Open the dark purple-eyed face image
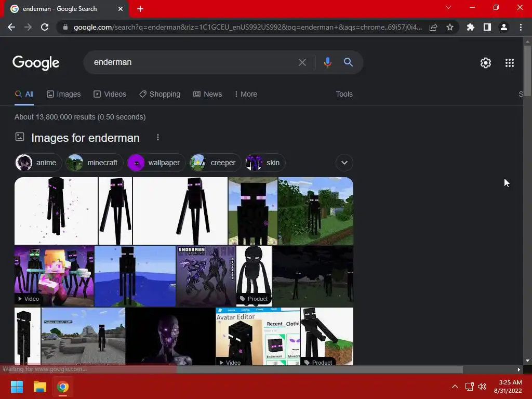Viewport: 532px width, 399px height. click(x=170, y=337)
